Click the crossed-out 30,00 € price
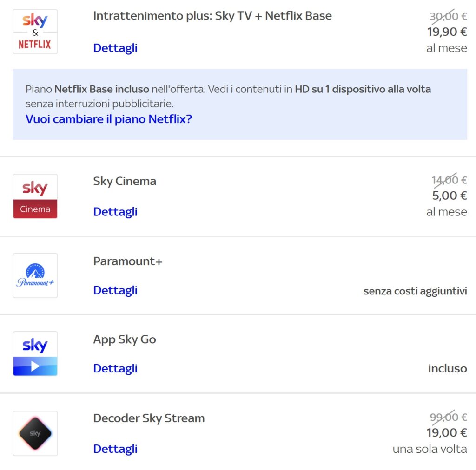 [x=448, y=15]
